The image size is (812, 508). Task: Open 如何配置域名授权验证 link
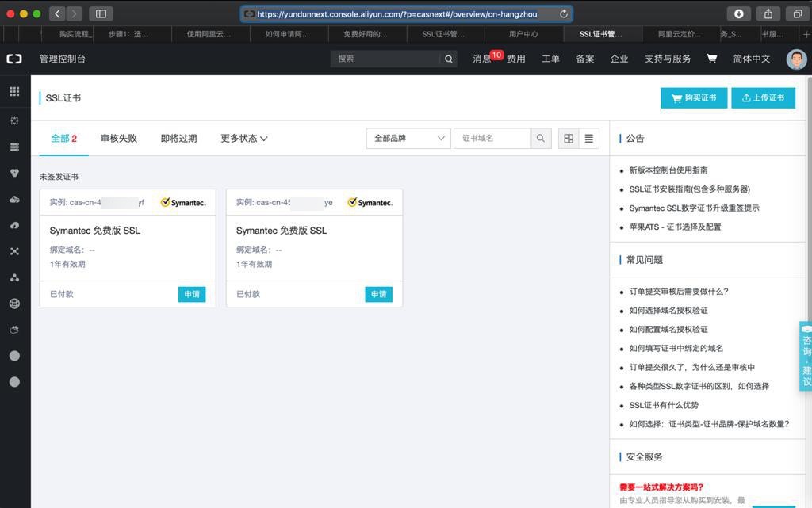coord(668,329)
